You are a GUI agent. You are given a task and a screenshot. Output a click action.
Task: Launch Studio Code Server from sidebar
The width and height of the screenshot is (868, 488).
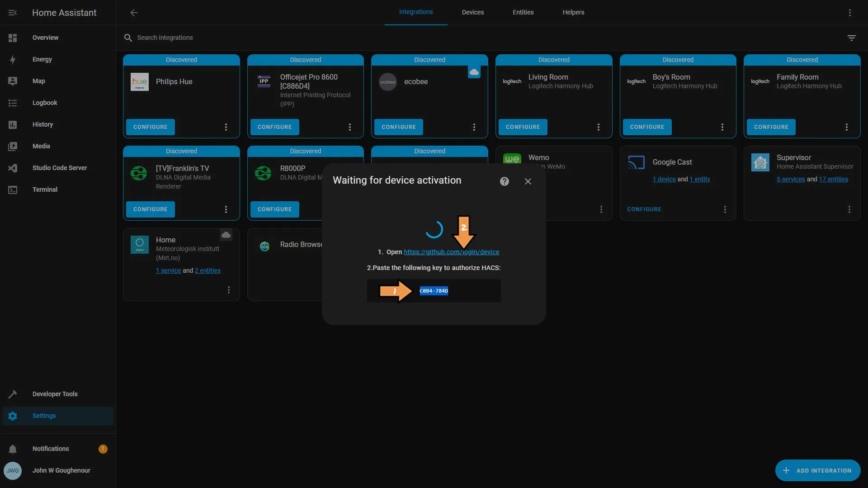[x=58, y=168]
